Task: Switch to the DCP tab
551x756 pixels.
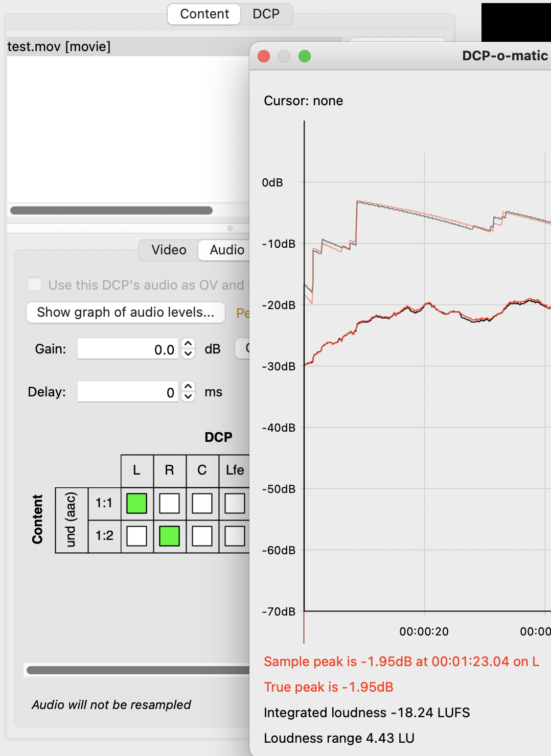Action: (x=266, y=14)
